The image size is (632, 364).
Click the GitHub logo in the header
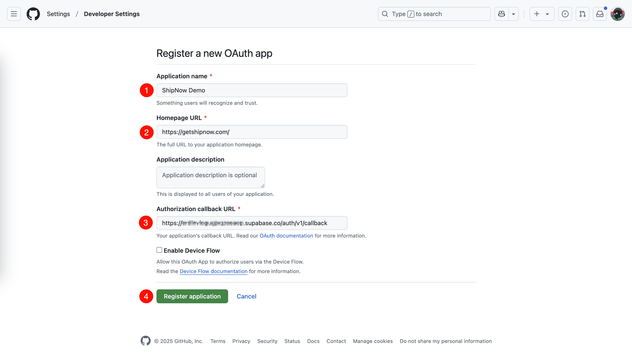point(33,14)
